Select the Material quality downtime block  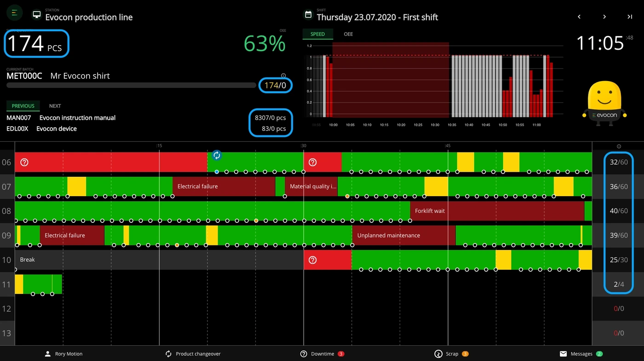coord(311,186)
